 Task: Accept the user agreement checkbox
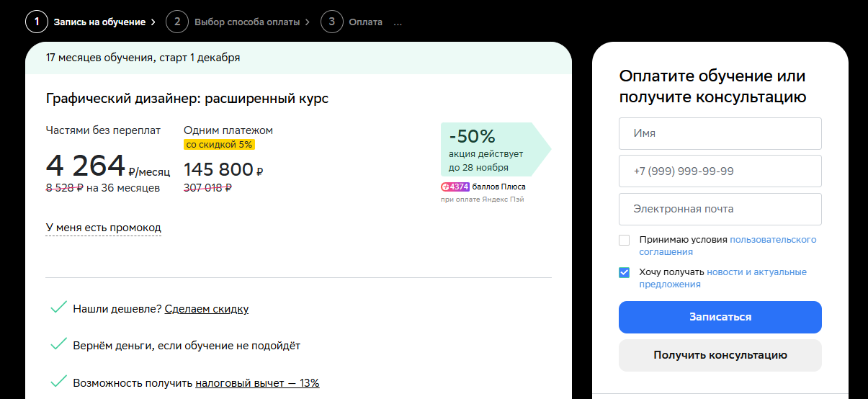[625, 240]
